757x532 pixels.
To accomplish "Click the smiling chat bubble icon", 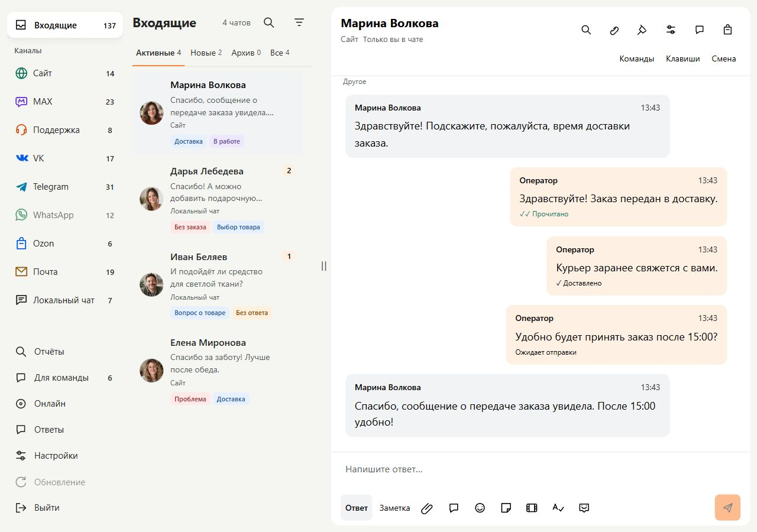I will pyautogui.click(x=584, y=508).
